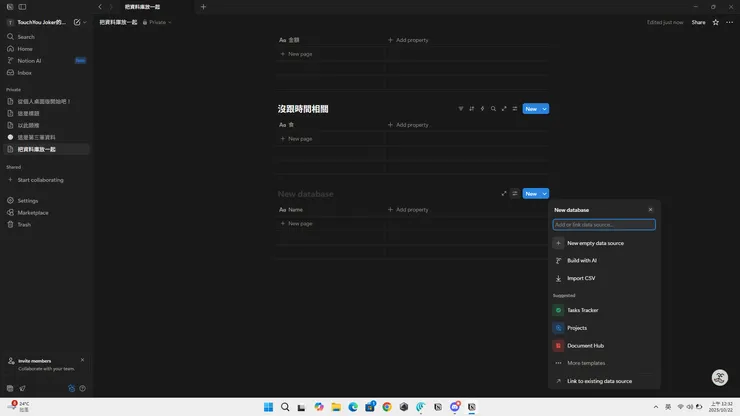Add property in 沒跟時間相關 database
The height and width of the screenshot is (416, 740).
pyautogui.click(x=408, y=125)
